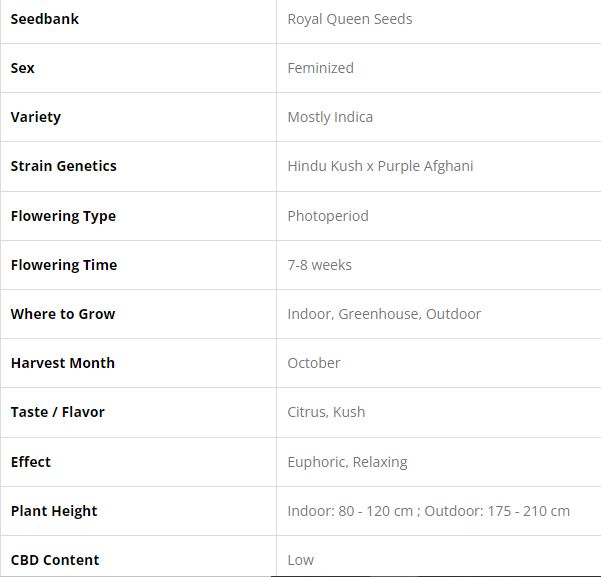This screenshot has height=577, width=601.
Task: Click the Flowering Time label
Action: [x=64, y=265]
